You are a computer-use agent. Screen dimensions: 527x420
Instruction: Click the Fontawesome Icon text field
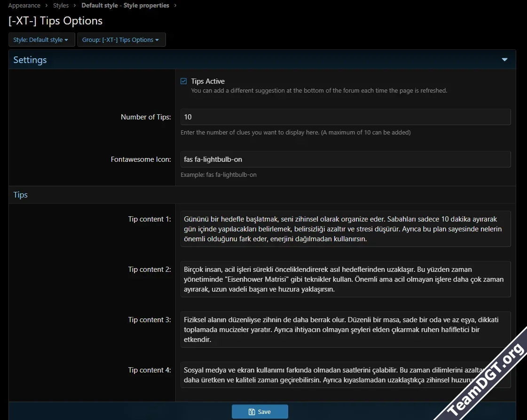(x=345, y=159)
